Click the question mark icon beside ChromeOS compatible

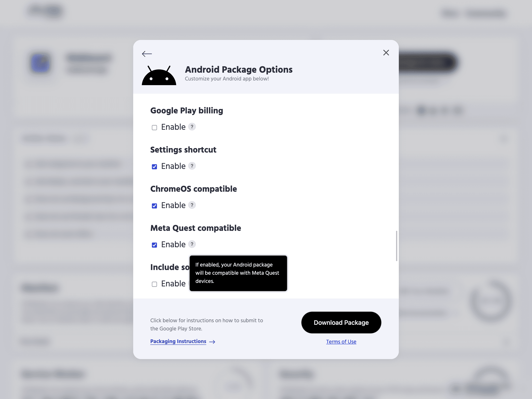(x=191, y=205)
